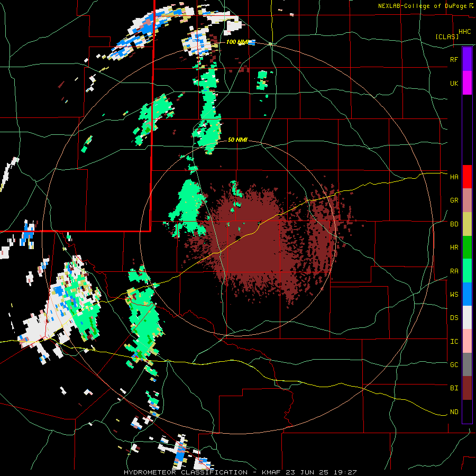Viewport: 476px width, 476px height.
Task: Click the DS white legend color swatch
Action: point(467,317)
